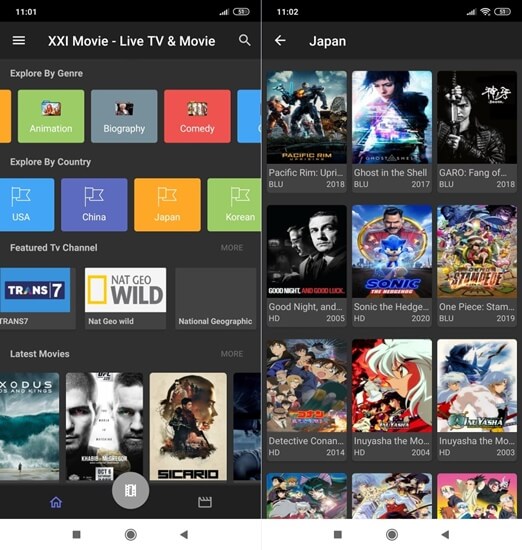Open Inuyasha the Movie 2003 card
Image resolution: width=522 pixels, height=550 pixels.
click(477, 400)
